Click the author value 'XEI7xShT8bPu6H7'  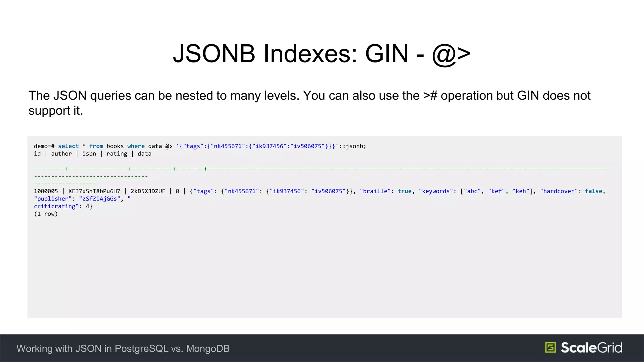click(94, 191)
